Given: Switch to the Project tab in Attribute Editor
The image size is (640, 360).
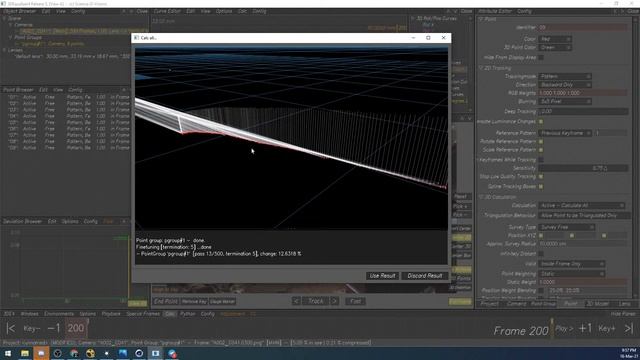Looking at the screenshot, I should 489,304.
